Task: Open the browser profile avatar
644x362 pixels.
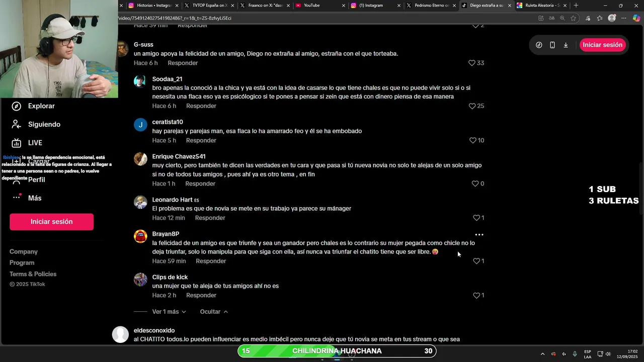Action: (x=612, y=18)
